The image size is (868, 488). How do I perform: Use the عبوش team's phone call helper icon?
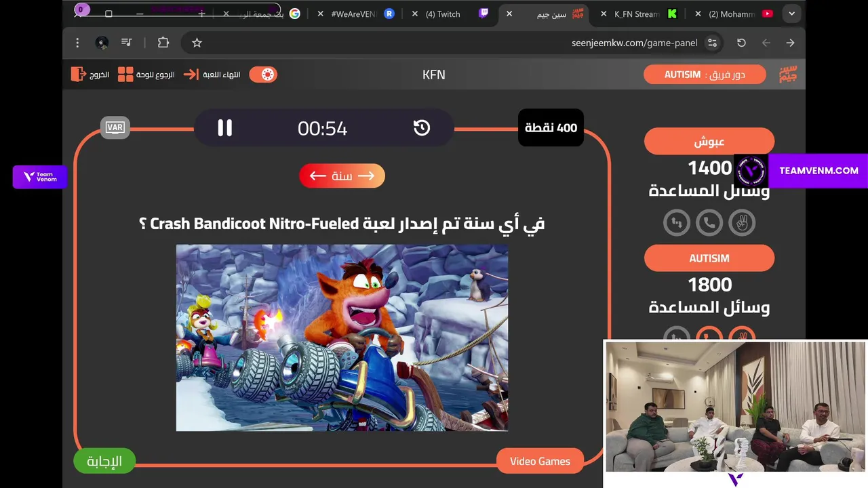[x=709, y=222]
